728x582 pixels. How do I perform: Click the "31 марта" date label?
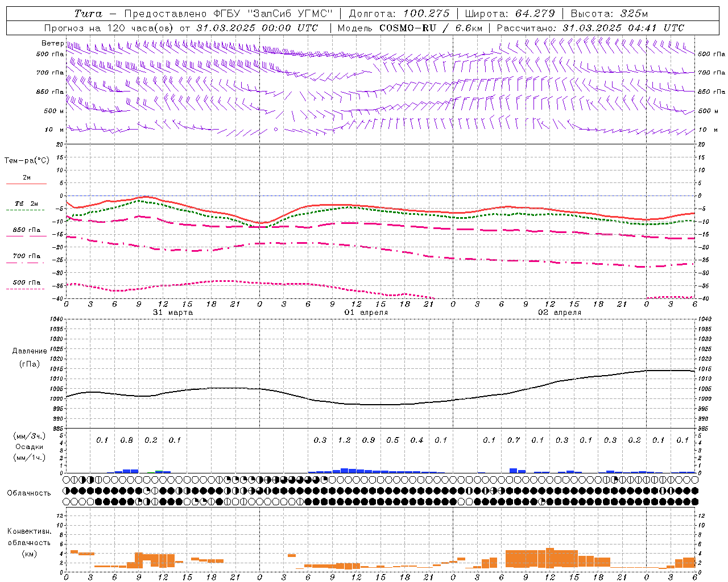coord(173,313)
